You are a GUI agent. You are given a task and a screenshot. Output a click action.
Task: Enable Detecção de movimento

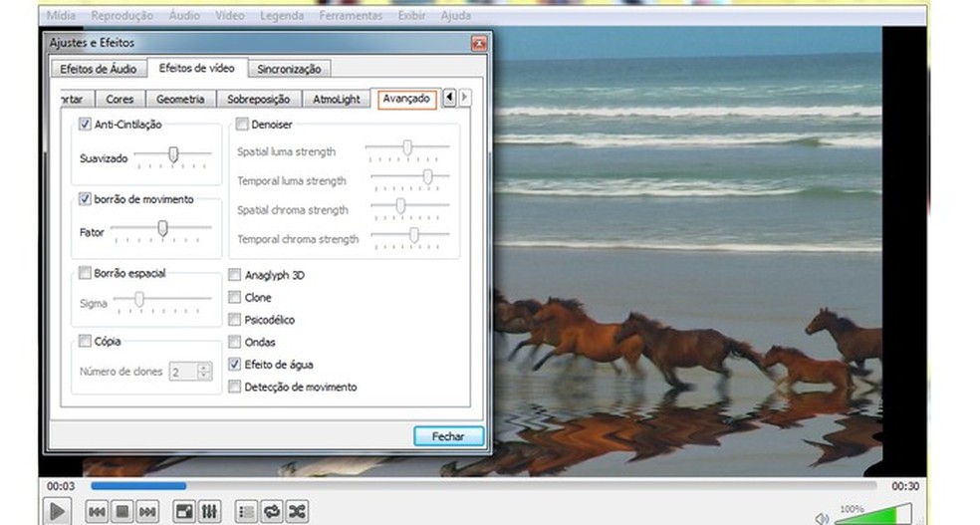[234, 387]
